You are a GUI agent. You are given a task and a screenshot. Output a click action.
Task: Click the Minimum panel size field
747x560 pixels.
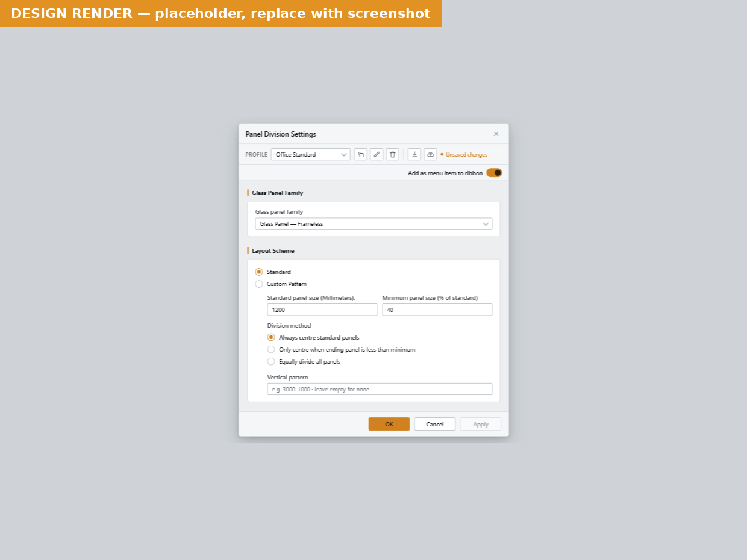tap(437, 310)
